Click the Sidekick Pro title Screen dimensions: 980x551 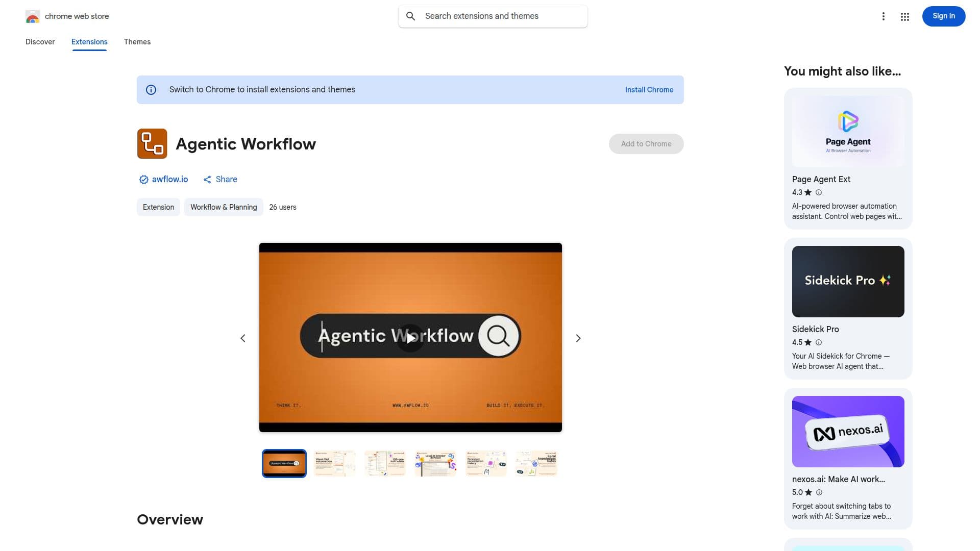pos(815,330)
